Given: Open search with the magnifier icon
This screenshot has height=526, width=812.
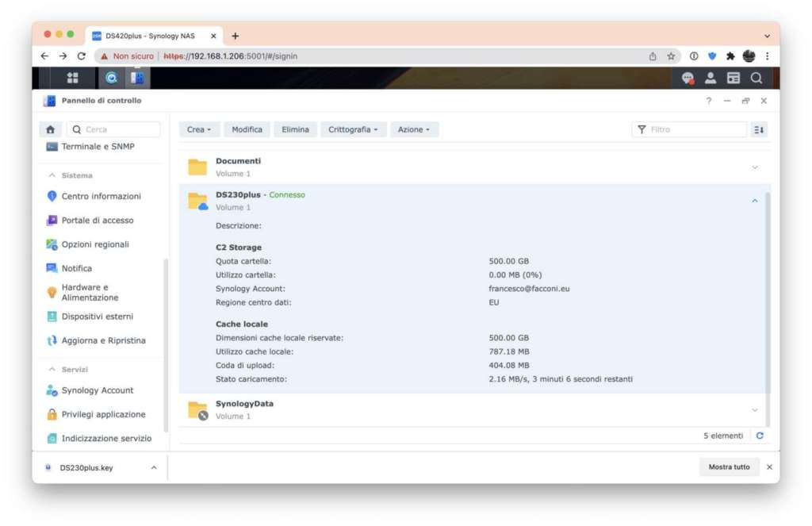Looking at the screenshot, I should click(755, 78).
